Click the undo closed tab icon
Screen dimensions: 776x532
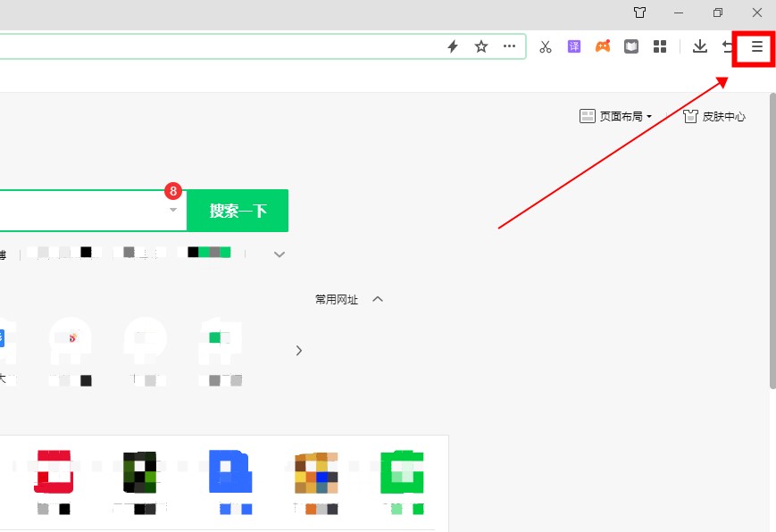(x=728, y=46)
